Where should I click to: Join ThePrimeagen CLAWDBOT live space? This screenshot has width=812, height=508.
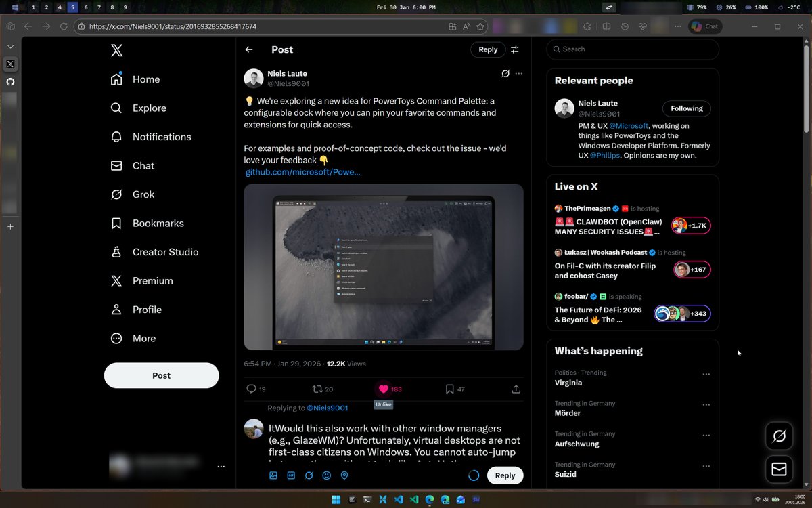(x=633, y=221)
